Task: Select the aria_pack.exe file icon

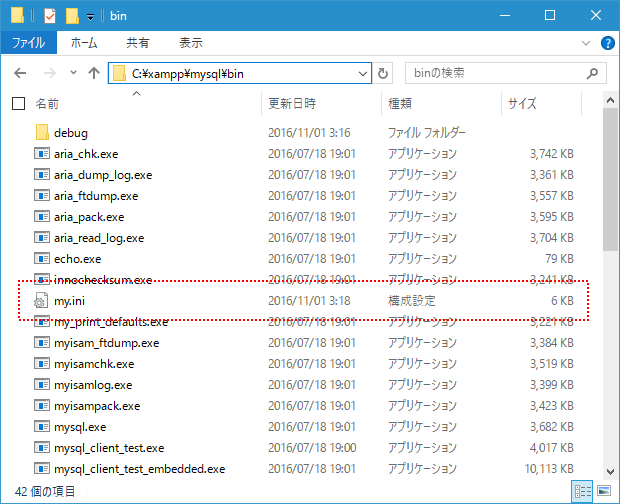Action: [x=42, y=216]
